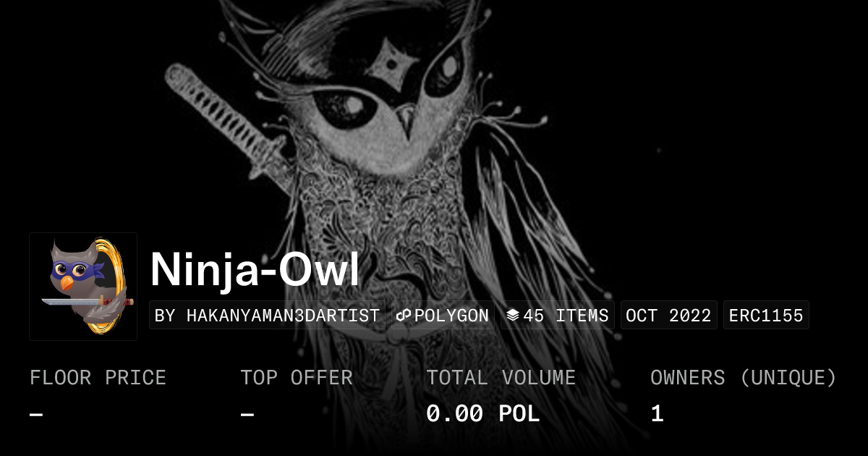Click the TOTAL VOLUME label
This screenshot has width=868, height=456.
(501, 378)
